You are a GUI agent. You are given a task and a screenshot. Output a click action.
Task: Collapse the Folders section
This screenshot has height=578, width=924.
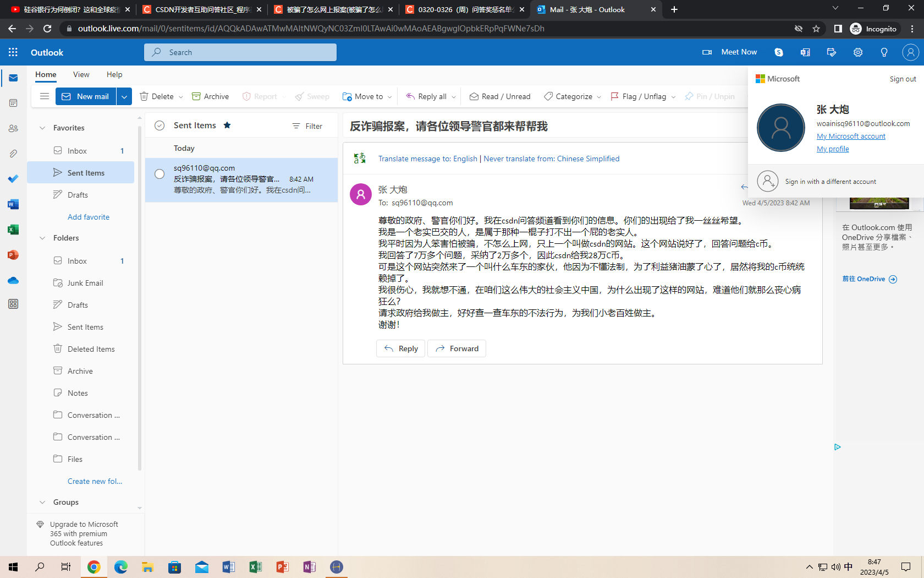[42, 238]
